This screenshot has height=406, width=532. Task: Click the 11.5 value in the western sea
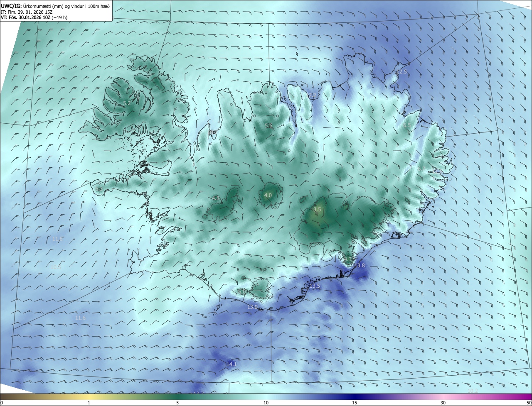(x=58, y=239)
